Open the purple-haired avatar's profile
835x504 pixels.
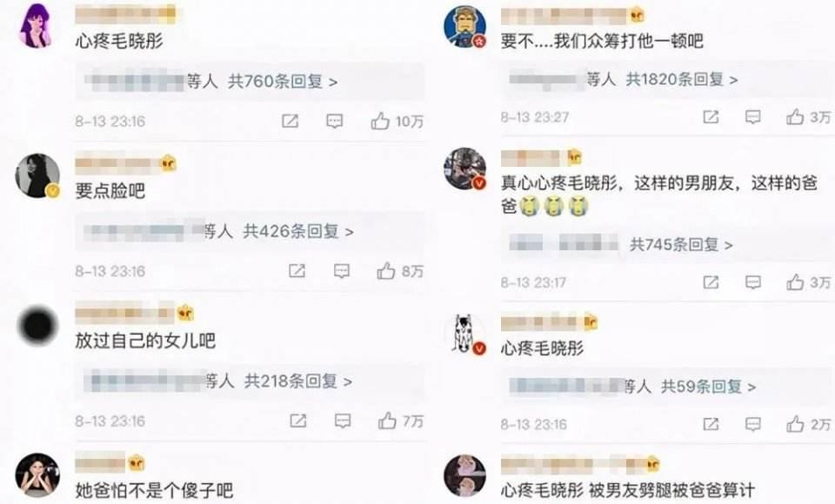37,25
